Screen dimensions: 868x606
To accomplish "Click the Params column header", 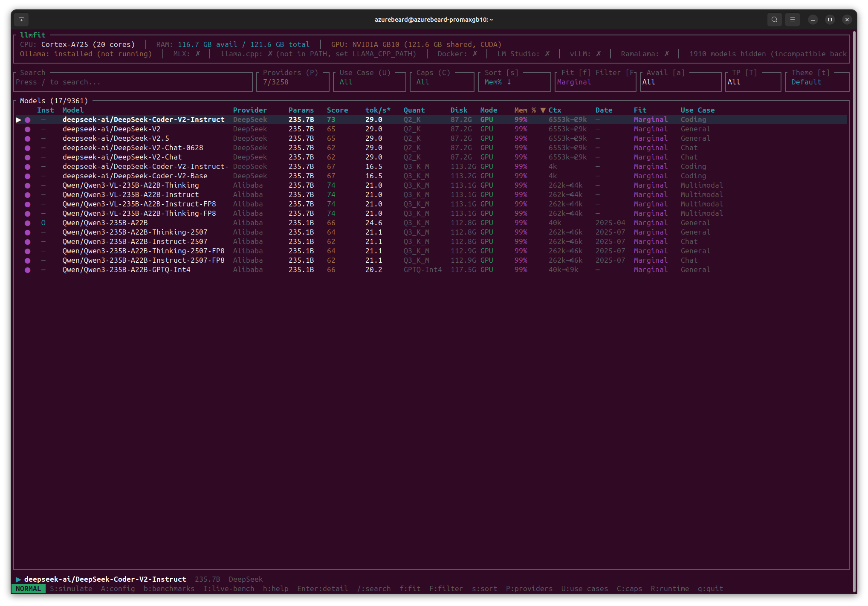I will pyautogui.click(x=301, y=110).
